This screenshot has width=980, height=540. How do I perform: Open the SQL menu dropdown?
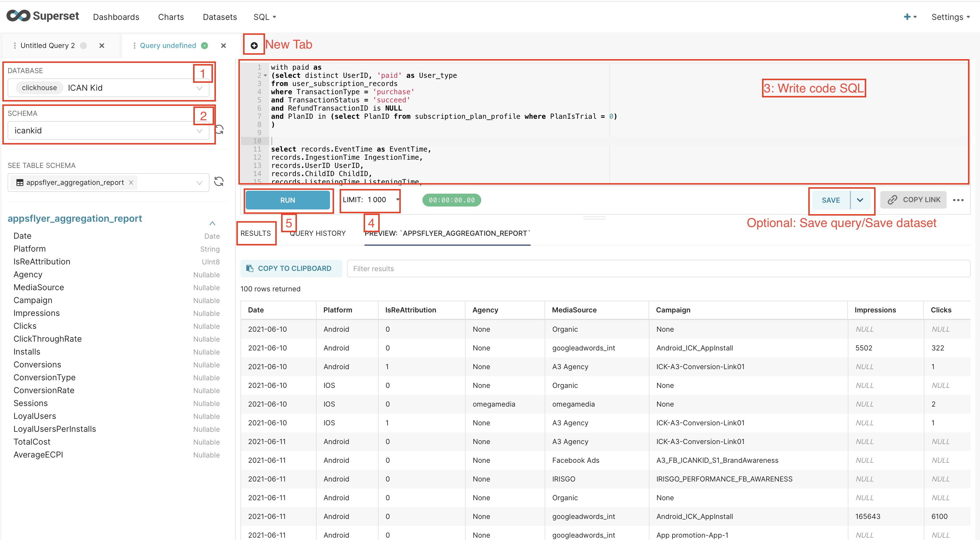click(265, 17)
